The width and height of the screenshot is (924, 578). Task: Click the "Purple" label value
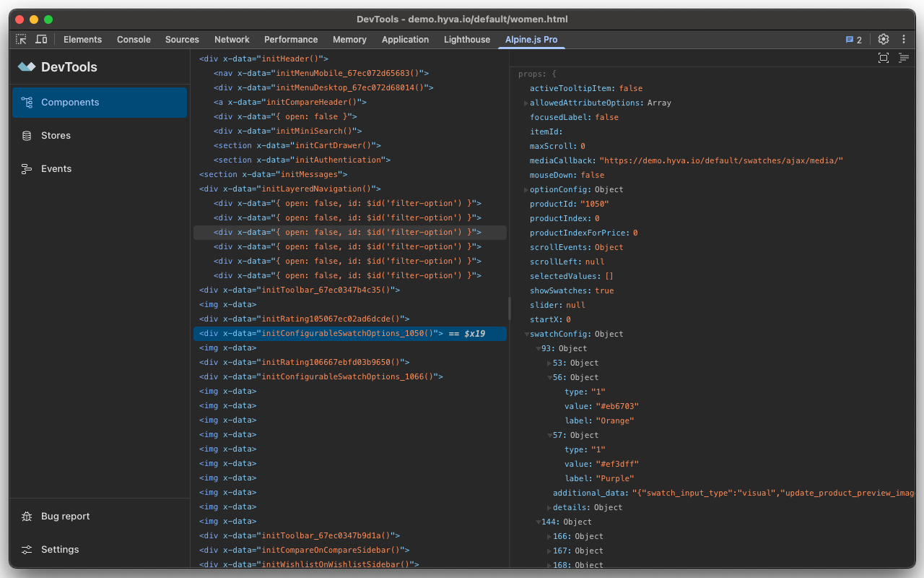(614, 478)
